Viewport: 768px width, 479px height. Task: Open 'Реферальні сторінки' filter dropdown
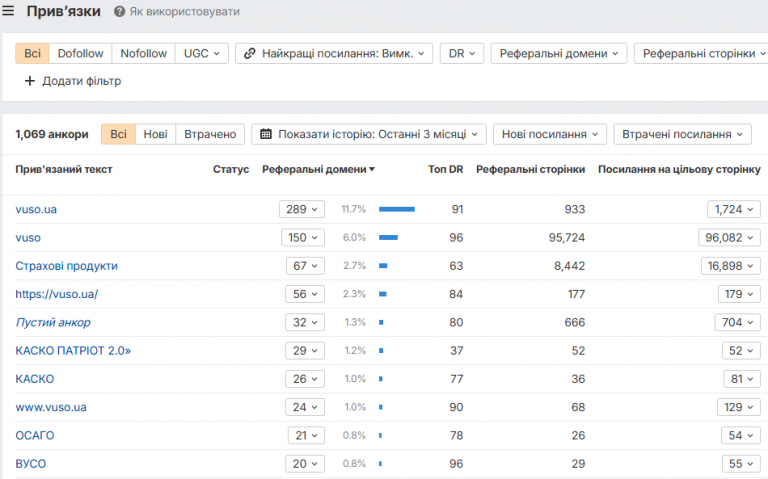click(701, 53)
